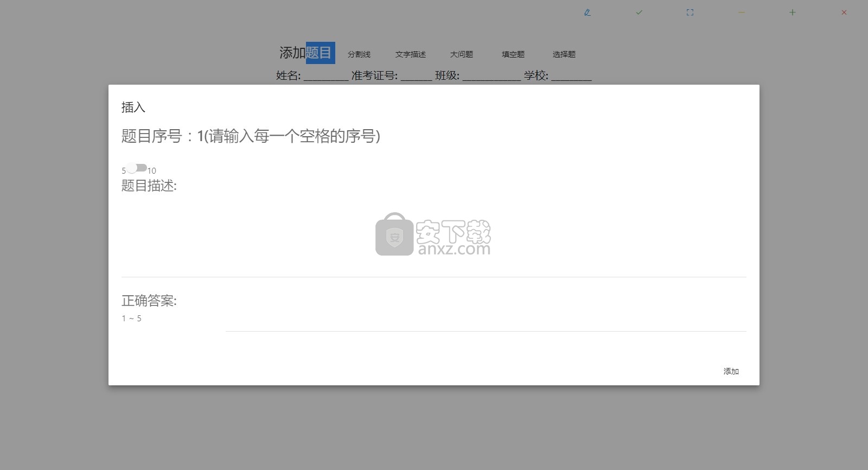The height and width of the screenshot is (470, 868).
Task: Click the 插入 dialog title
Action: (x=133, y=107)
